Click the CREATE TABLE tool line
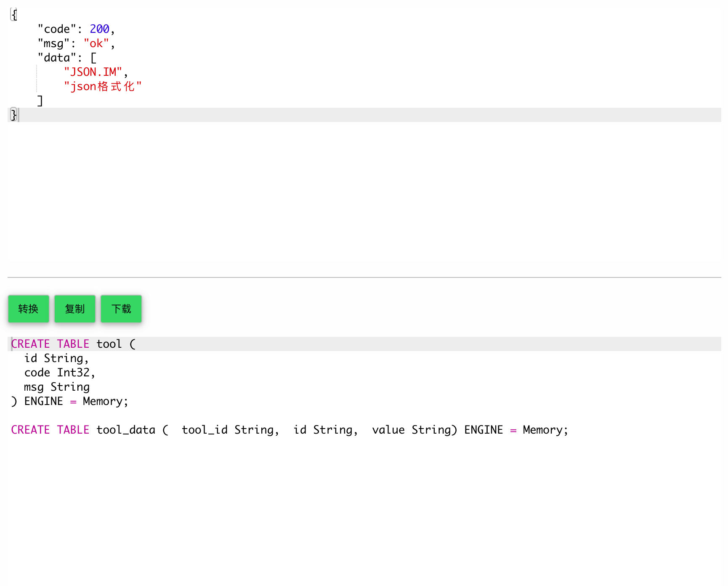The image size is (728, 586). pos(364,344)
